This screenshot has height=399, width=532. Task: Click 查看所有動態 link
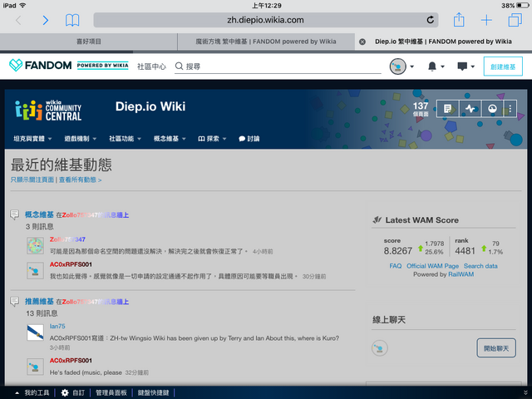(80, 180)
